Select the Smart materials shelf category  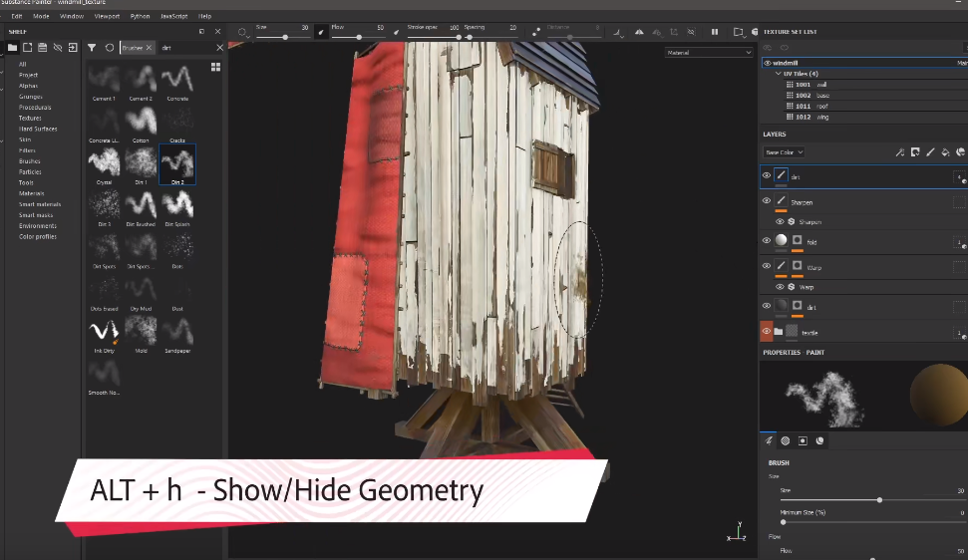point(40,204)
